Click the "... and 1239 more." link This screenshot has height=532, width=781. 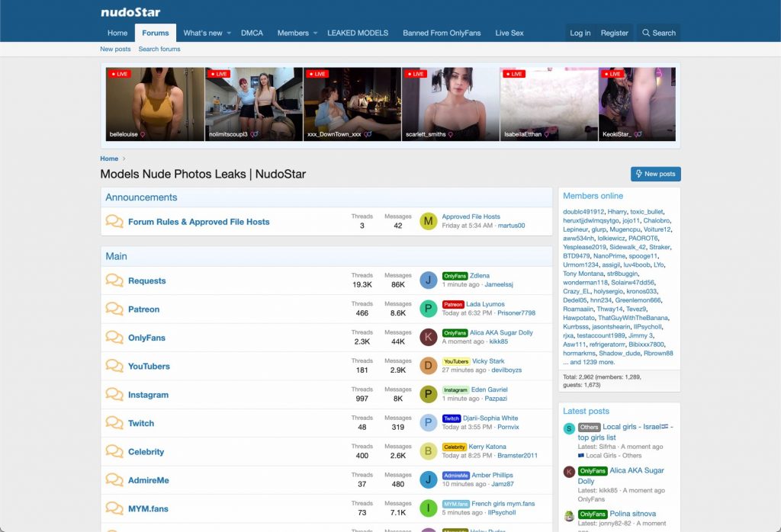(x=589, y=362)
